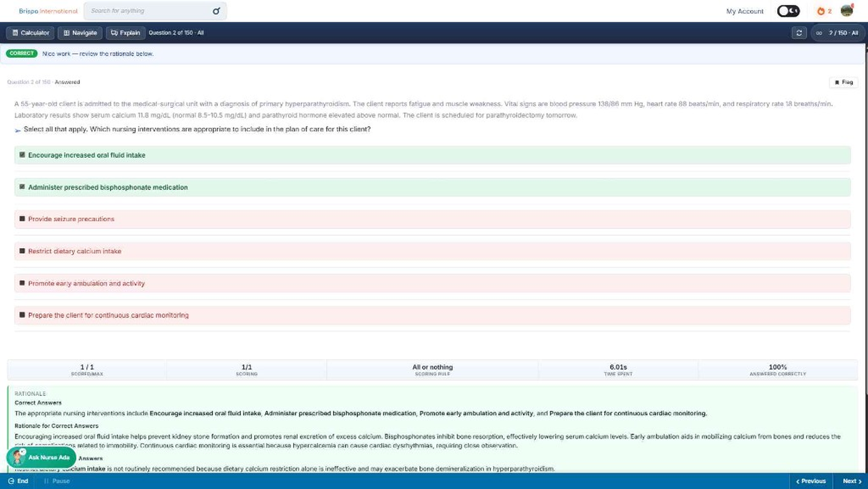868x489 pixels.
Task: Click the flame streak icon
Action: [821, 11]
